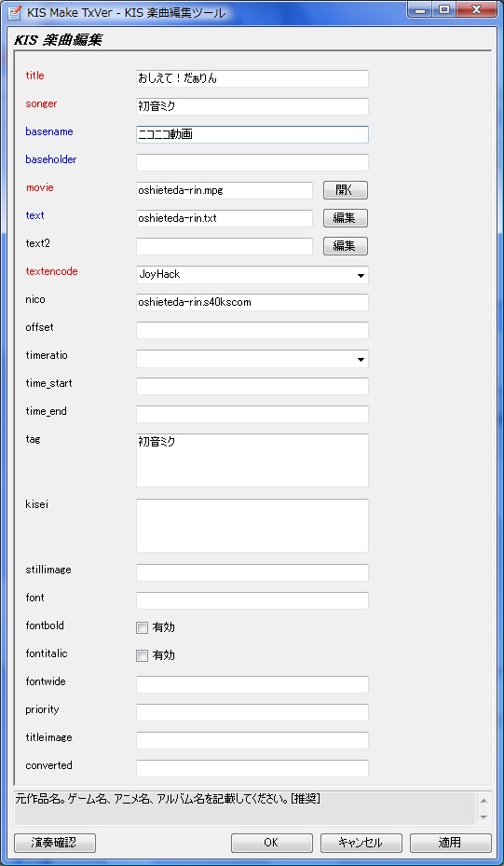Select the tag text area
This screenshot has height=866, width=504.
coord(252,460)
